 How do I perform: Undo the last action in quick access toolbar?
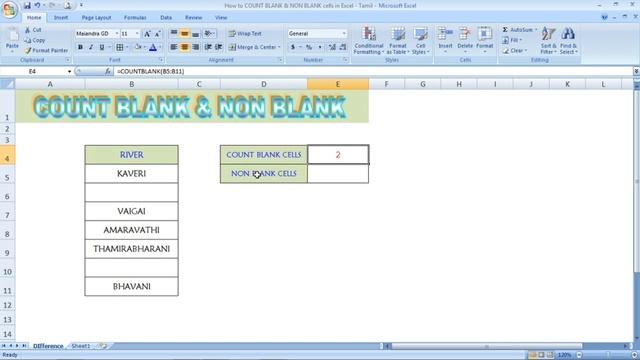coord(37,5)
